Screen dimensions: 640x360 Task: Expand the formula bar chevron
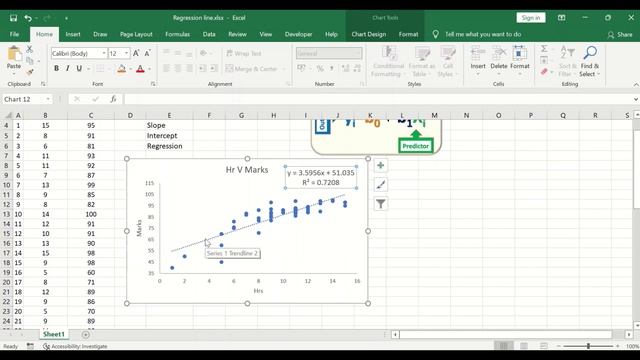[636, 99]
